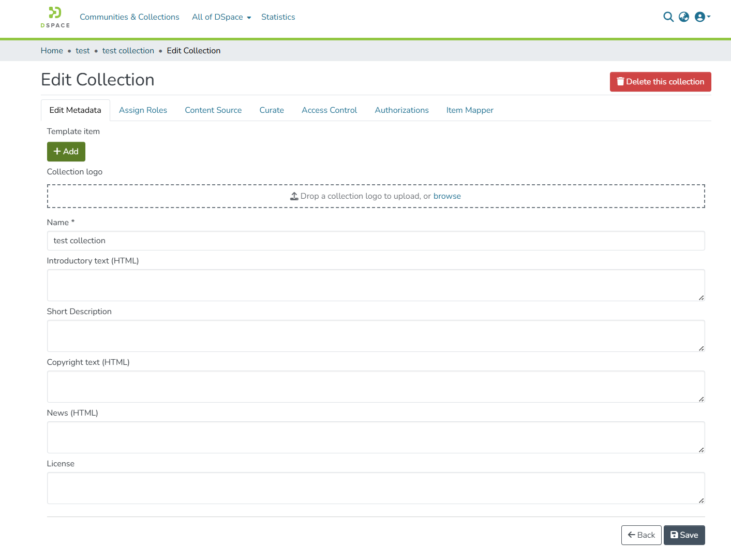Switch to the Content Source tab
Screen dimensions: 731x560
click(213, 110)
